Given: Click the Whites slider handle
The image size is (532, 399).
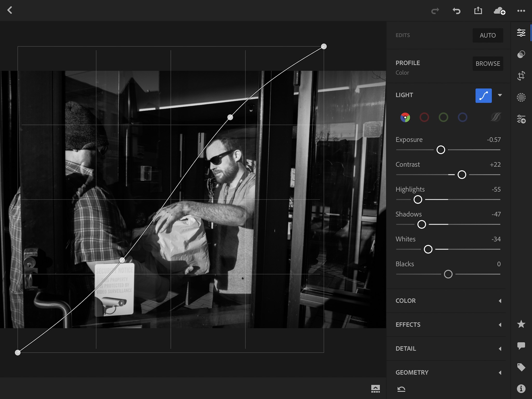Looking at the screenshot, I should pyautogui.click(x=428, y=249).
